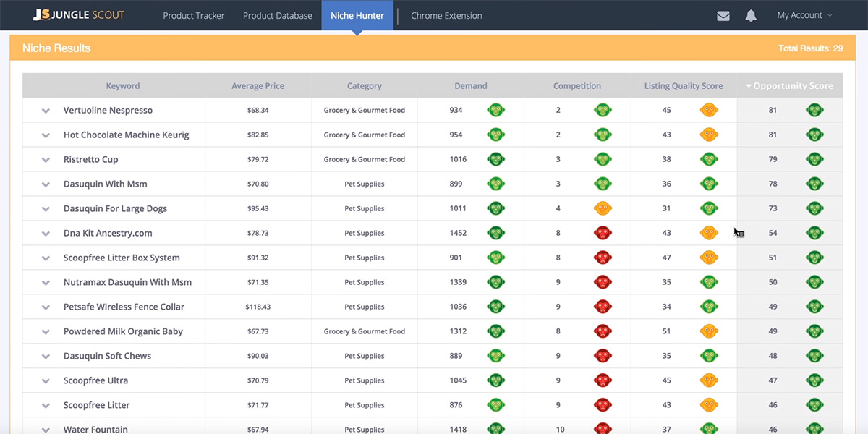Screen dimensions: 868x434
Task: Expand the Dasuquin For Large Dogs row
Action: coord(46,209)
